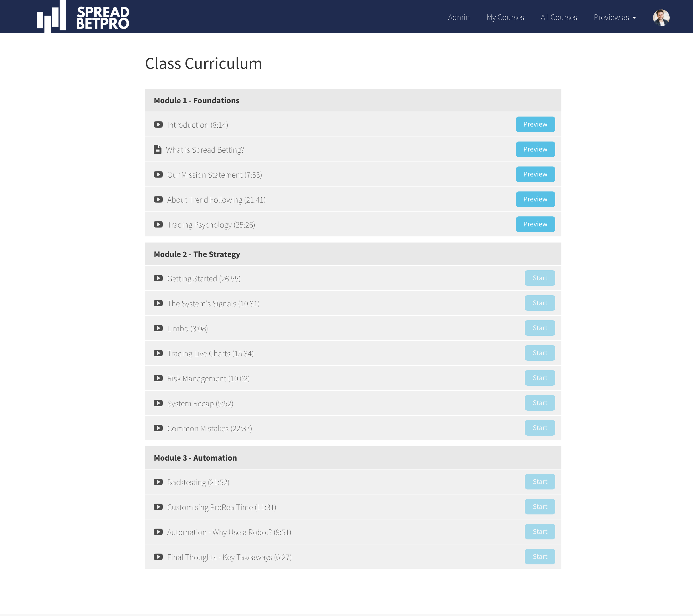
Task: Preview the About Trend Following lecture
Action: pyautogui.click(x=535, y=199)
